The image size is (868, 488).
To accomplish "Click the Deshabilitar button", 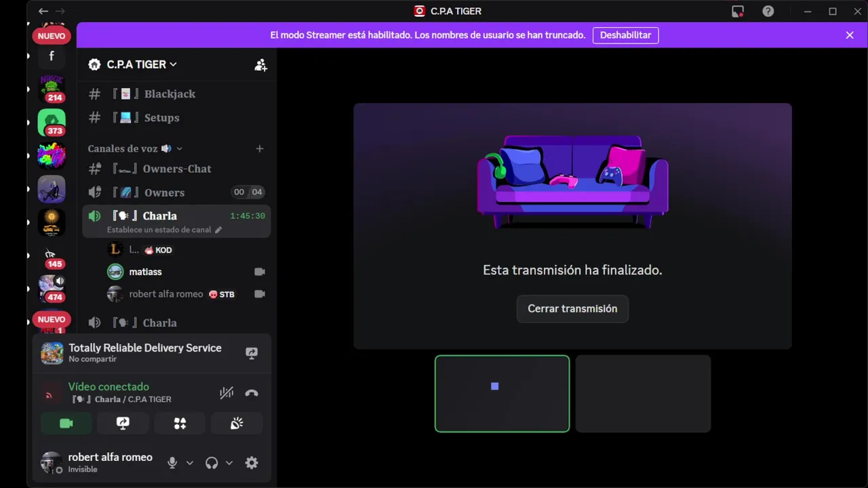I will (x=625, y=35).
